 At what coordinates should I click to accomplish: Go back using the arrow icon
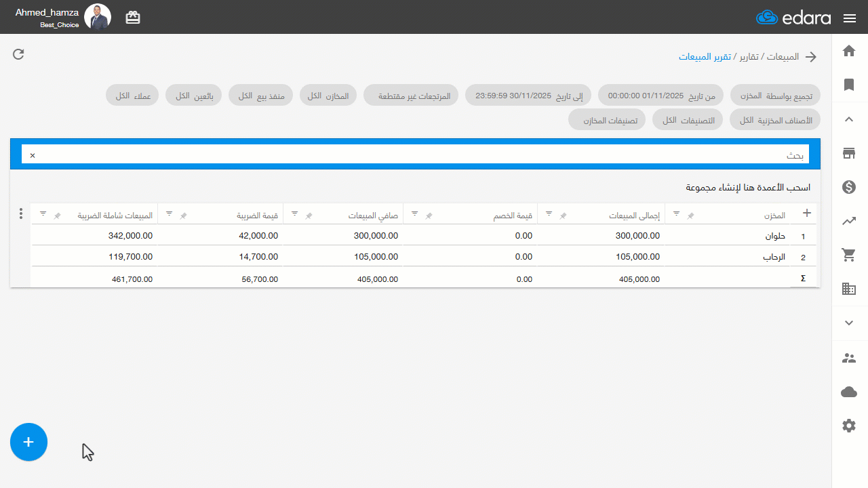click(810, 57)
